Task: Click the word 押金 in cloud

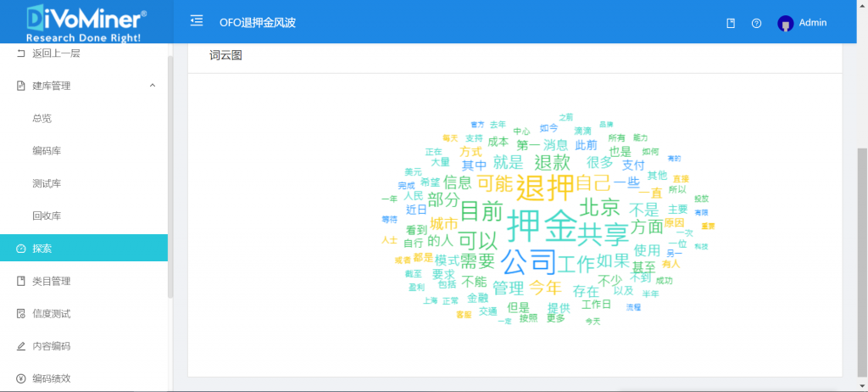Action: point(542,225)
